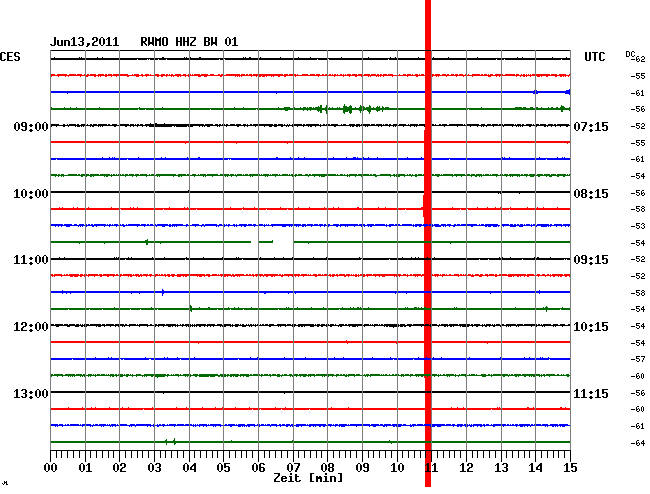Viewport: 650px width, 494px height.
Task: Select the DC offset column header
Action: coord(630,54)
